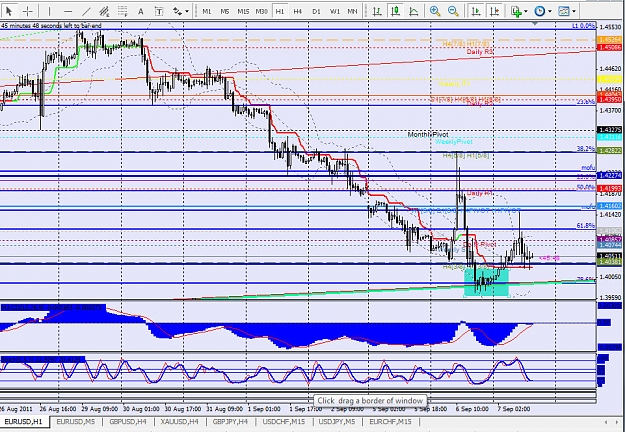Click the L1 0.0% Fibonacci label
The height and width of the screenshot is (432, 625).
tap(584, 26)
